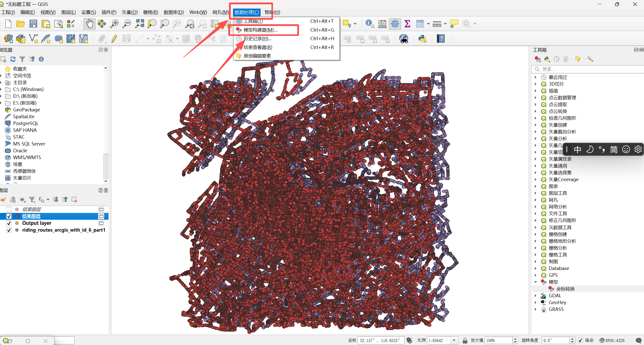The height and width of the screenshot is (345, 644).
Task: Click the Zoom In magnifier icon
Action: click(114, 24)
